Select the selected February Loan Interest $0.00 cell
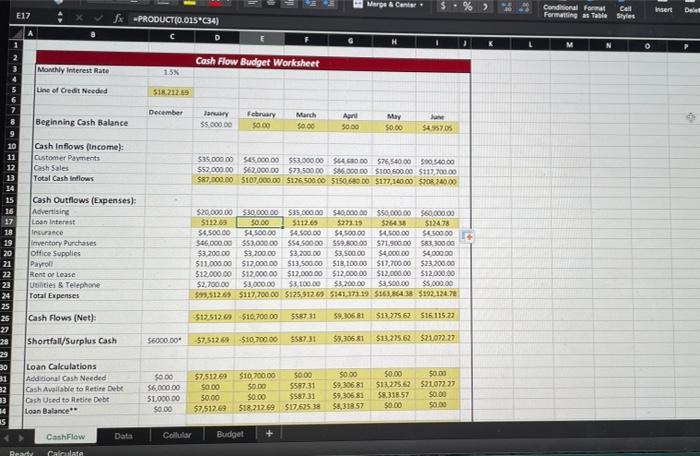Image resolution: width=700 pixels, height=456 pixels. coord(260,222)
